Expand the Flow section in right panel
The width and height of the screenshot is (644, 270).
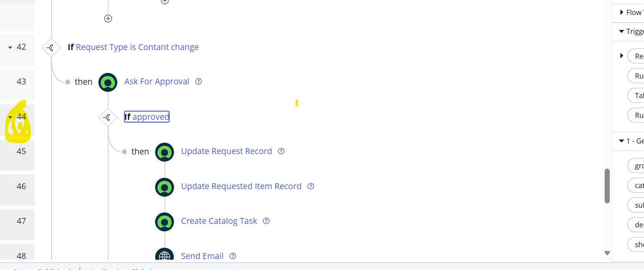(622, 12)
